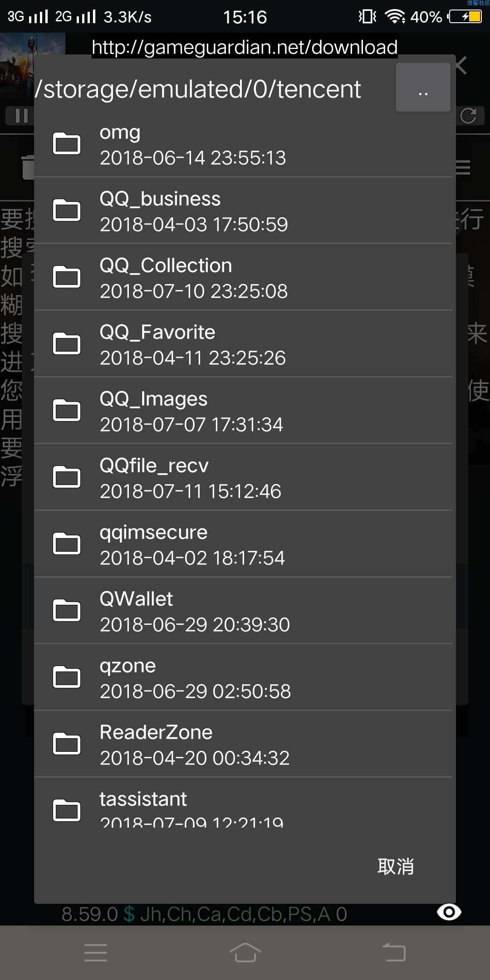This screenshot has height=980, width=490.
Task: Open the QQ_Collection folder
Action: click(x=243, y=277)
